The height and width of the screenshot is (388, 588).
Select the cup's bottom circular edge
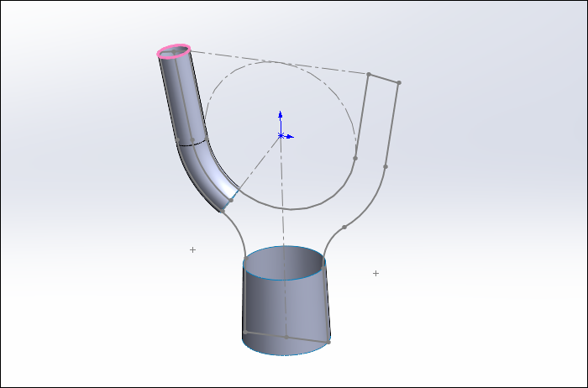(286, 354)
